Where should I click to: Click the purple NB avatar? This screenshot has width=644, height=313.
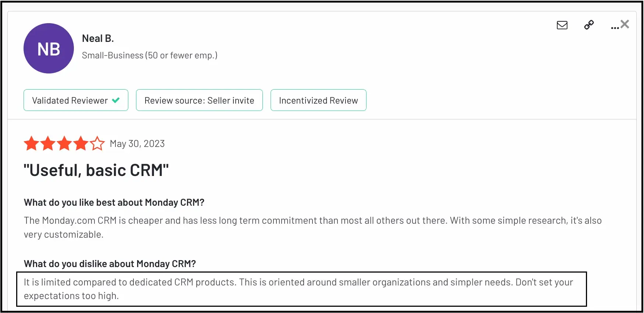point(49,48)
